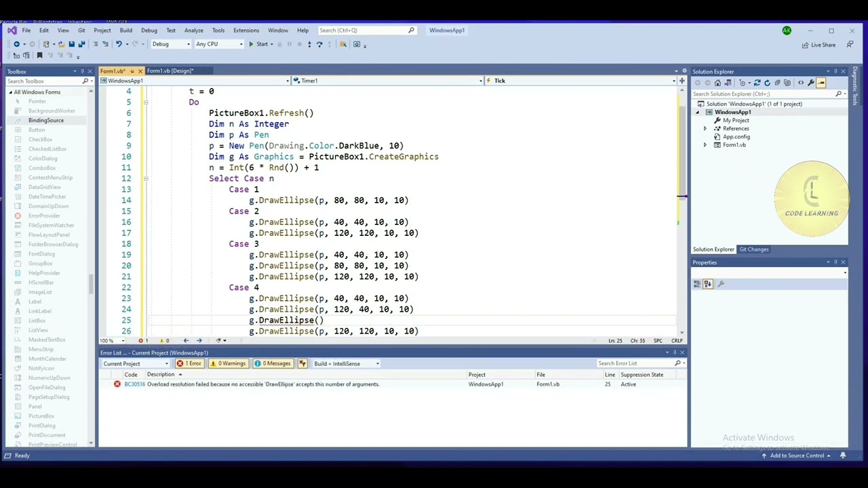Click the highlighted Preview Selected Items icon

(821, 83)
